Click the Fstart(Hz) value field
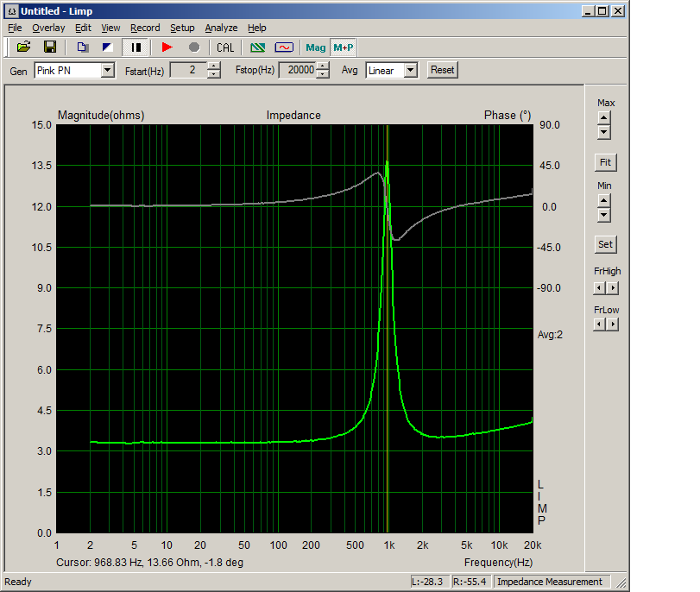This screenshot has height=592, width=700. tap(189, 70)
